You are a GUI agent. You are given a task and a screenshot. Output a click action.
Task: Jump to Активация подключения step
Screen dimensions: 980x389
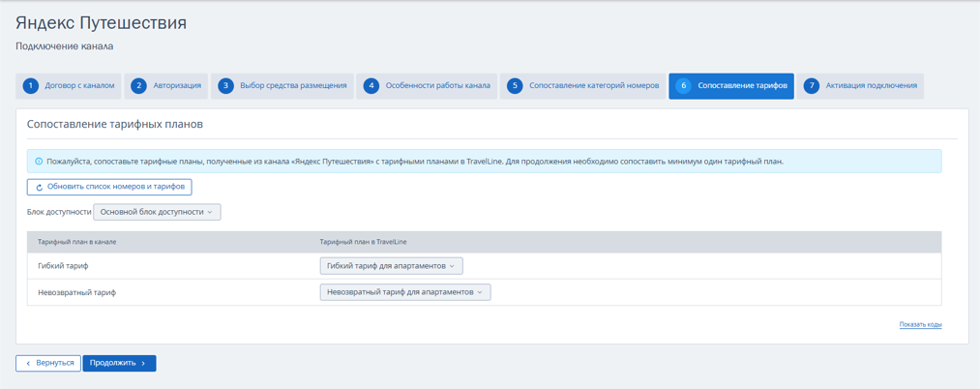tap(860, 86)
